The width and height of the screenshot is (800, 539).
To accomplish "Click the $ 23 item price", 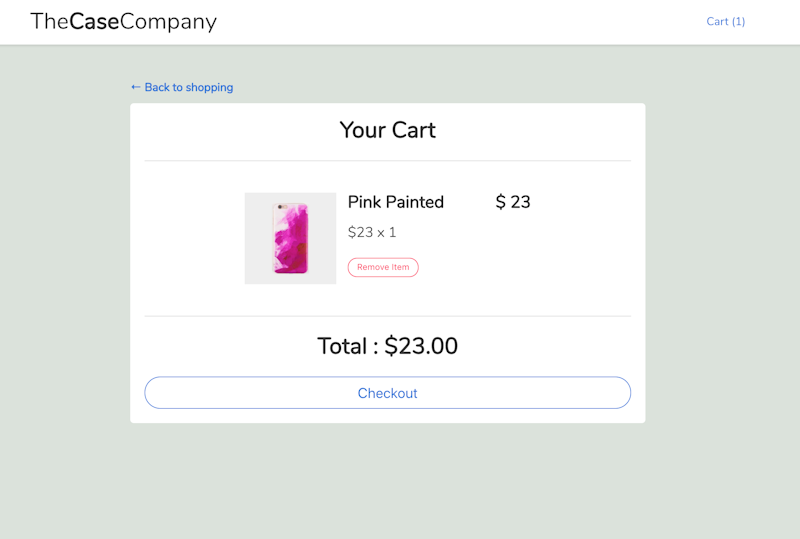I will [x=513, y=202].
